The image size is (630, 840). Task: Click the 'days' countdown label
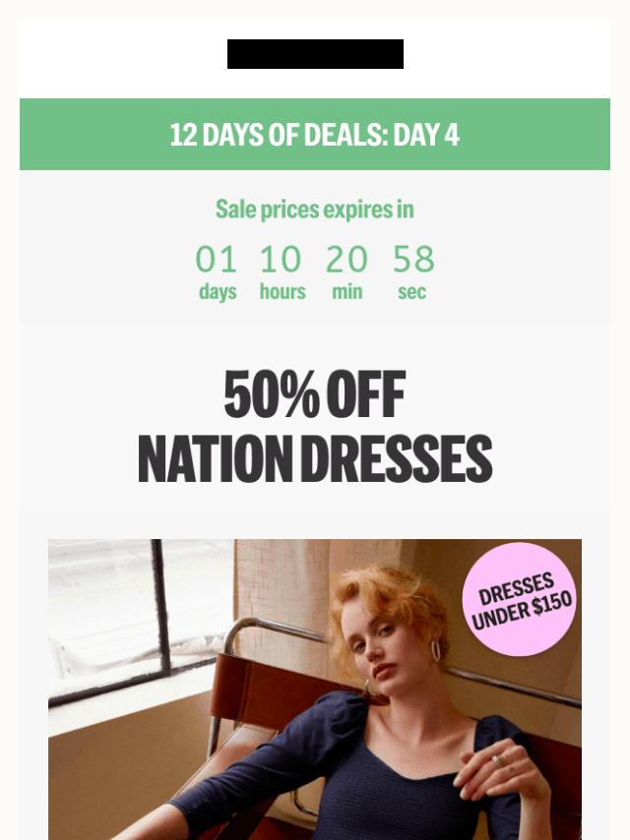coord(218,292)
